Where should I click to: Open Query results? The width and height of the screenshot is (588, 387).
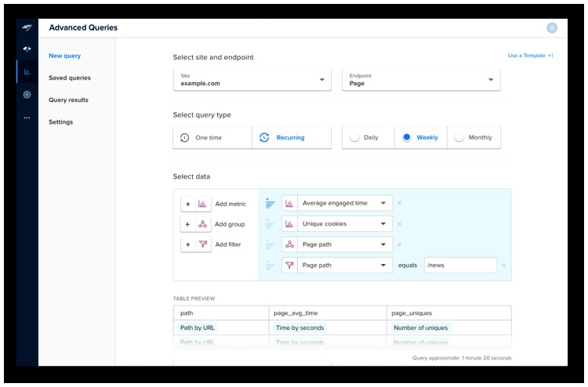click(x=68, y=99)
